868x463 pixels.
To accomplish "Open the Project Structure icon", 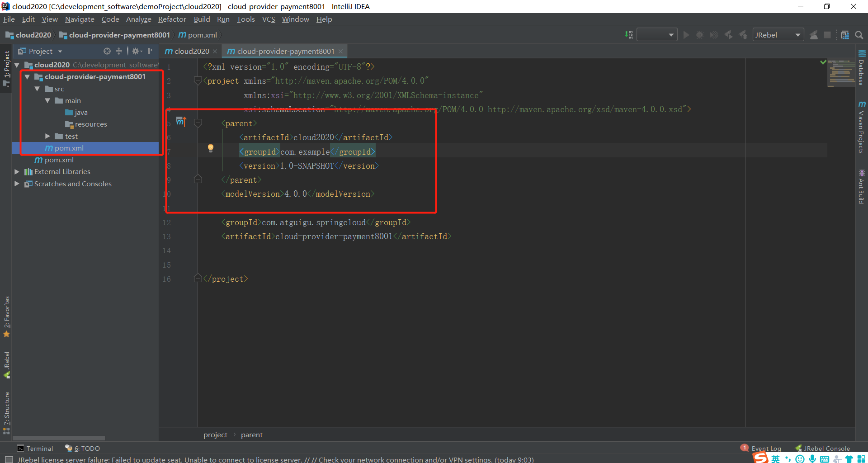I will pyautogui.click(x=844, y=35).
